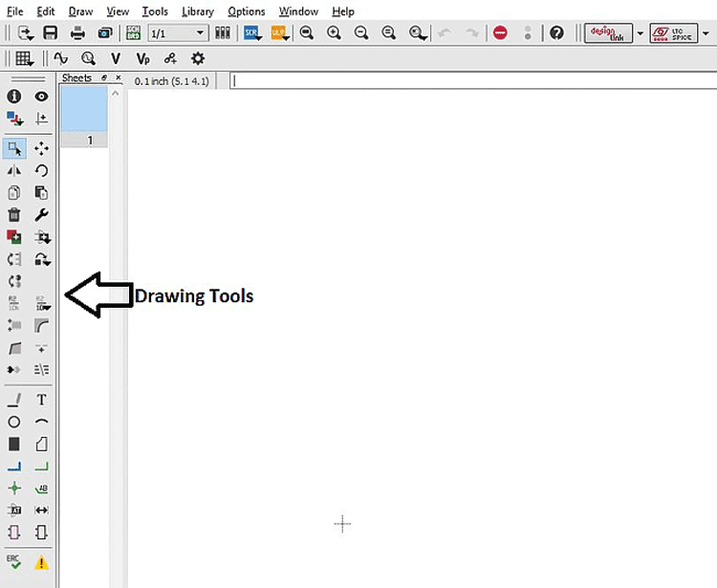Open the Draw menu
The image size is (717, 588).
pyautogui.click(x=80, y=11)
